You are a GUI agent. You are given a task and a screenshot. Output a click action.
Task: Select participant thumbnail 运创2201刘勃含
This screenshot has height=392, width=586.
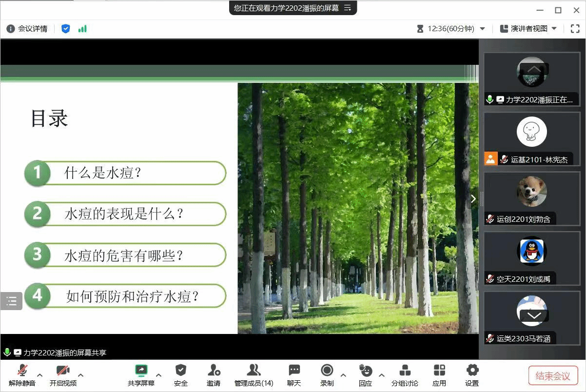point(531,197)
